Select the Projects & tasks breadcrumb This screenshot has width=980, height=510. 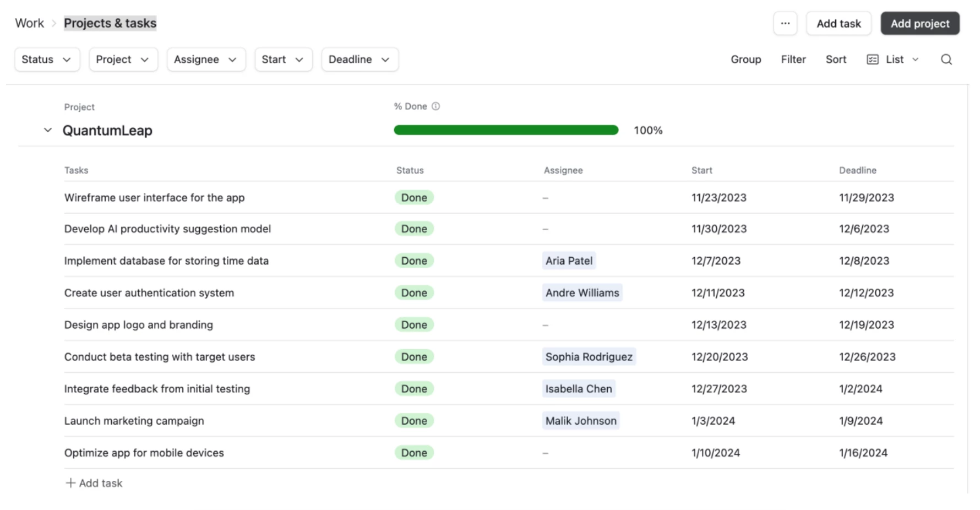[110, 23]
